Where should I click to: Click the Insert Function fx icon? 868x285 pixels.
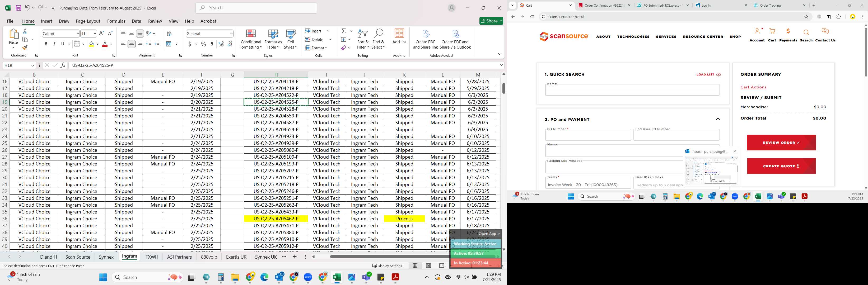click(63, 65)
